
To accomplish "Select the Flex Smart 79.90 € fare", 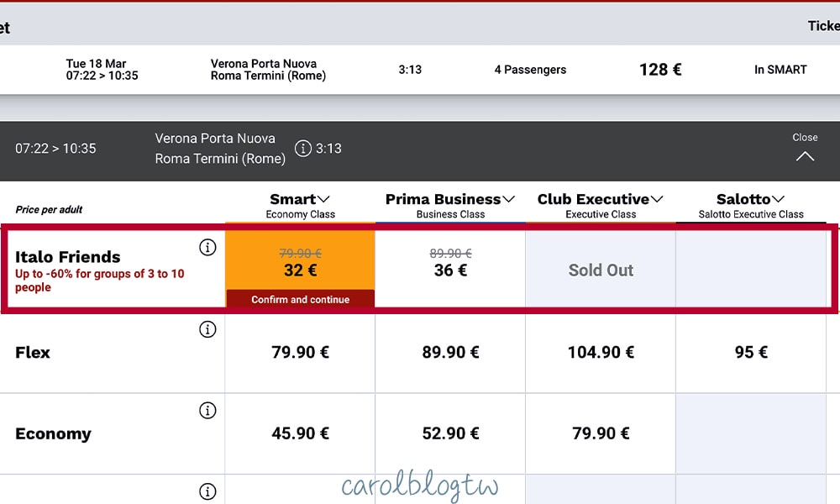I will pyautogui.click(x=301, y=353).
